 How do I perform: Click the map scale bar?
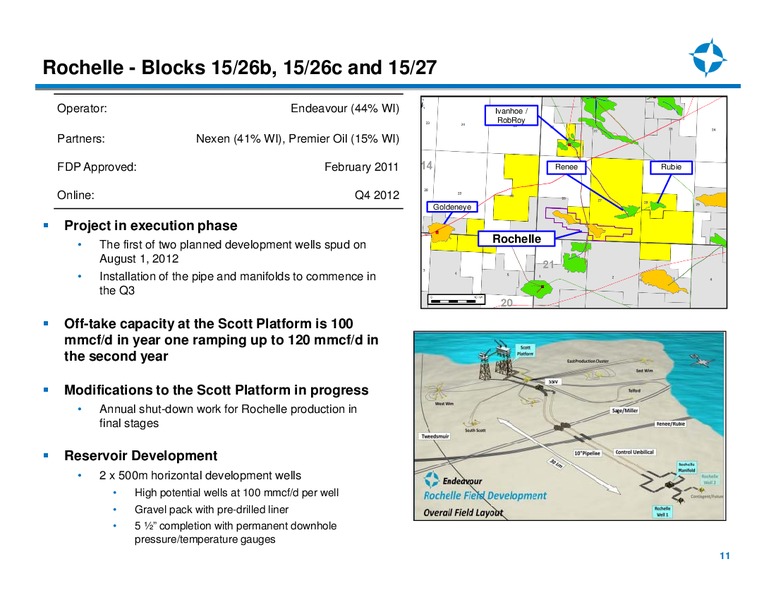(456, 300)
